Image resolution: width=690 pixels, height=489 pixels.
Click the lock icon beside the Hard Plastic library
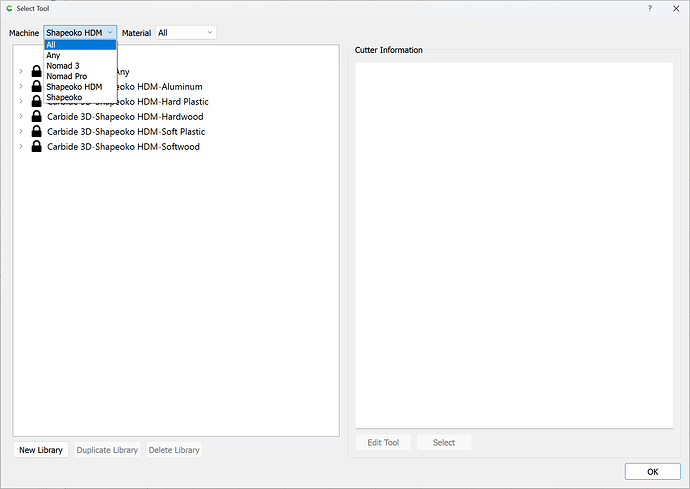click(37, 102)
